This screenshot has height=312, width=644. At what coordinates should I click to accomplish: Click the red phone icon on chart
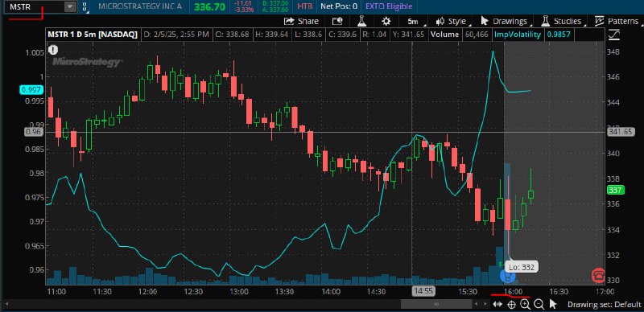598,275
